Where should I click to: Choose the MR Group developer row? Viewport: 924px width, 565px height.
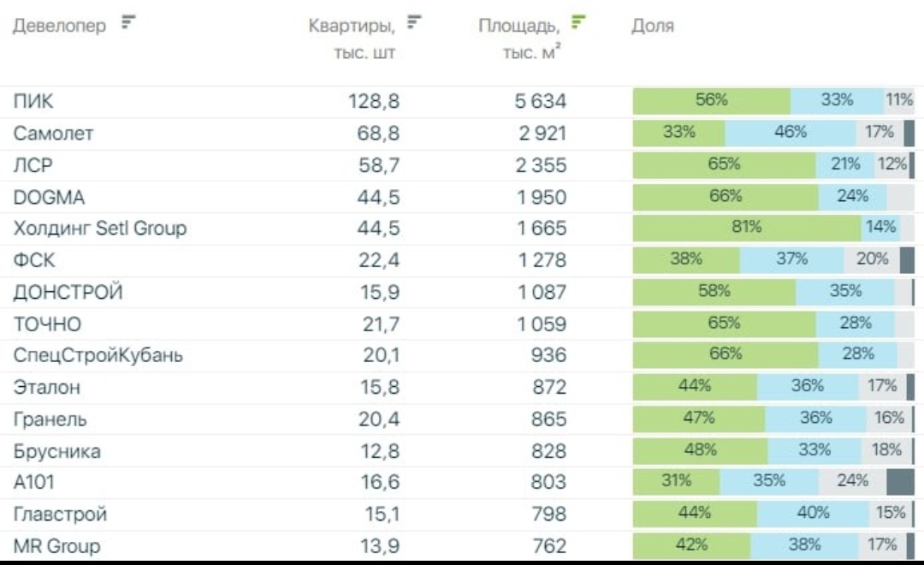pyautogui.click(x=56, y=545)
